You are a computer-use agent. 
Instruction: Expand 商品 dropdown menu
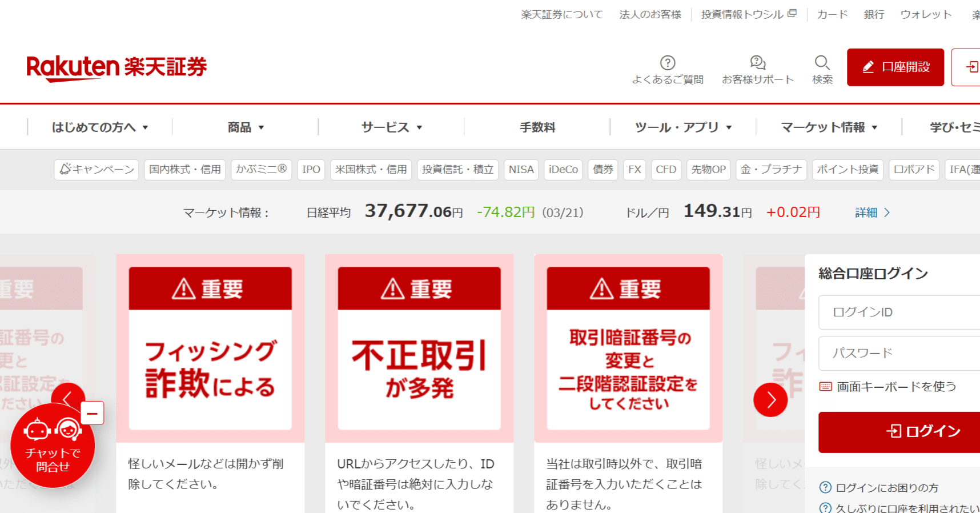(246, 127)
